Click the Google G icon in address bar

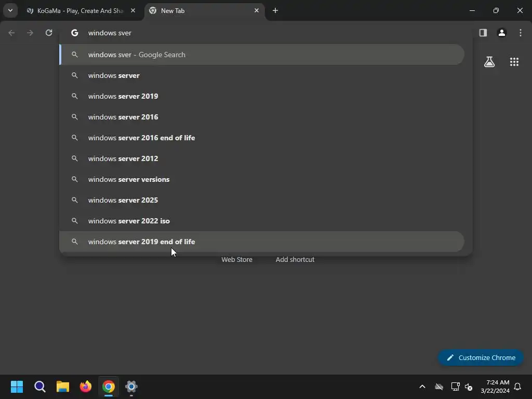click(75, 33)
